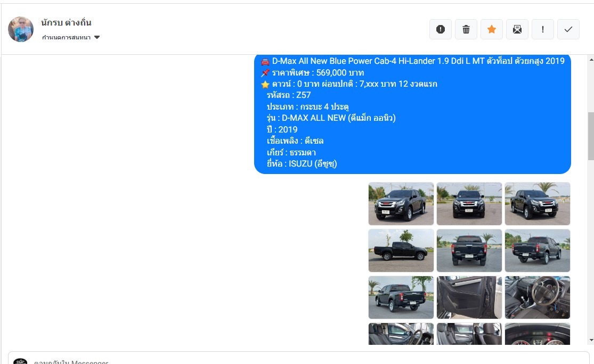Open the instrument cluster gauge photo

(x=538, y=334)
